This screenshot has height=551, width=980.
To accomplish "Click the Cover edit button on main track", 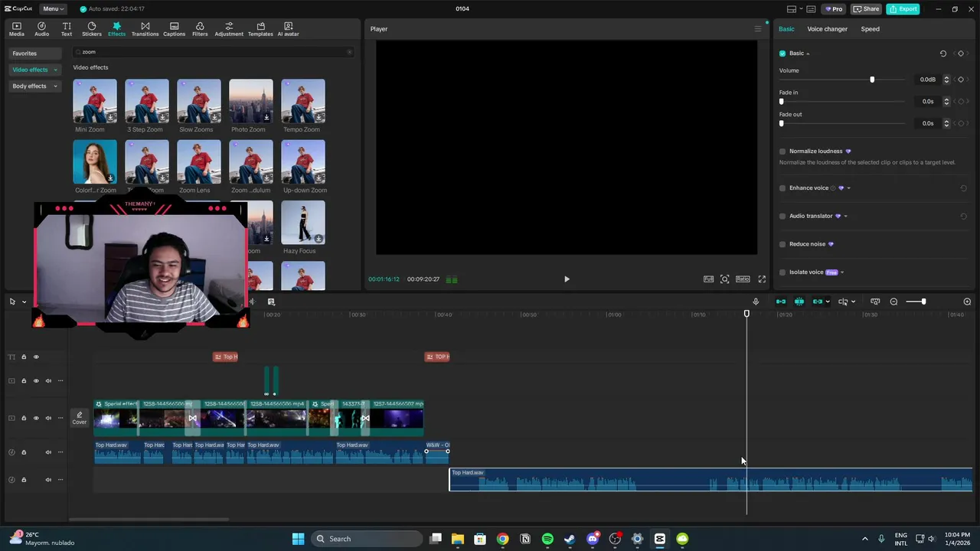I will tap(80, 418).
